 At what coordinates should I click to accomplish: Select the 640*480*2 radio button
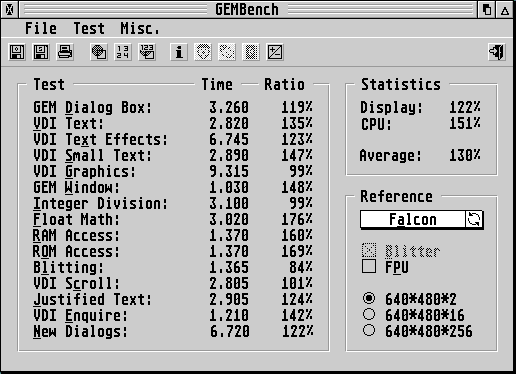pos(369,298)
